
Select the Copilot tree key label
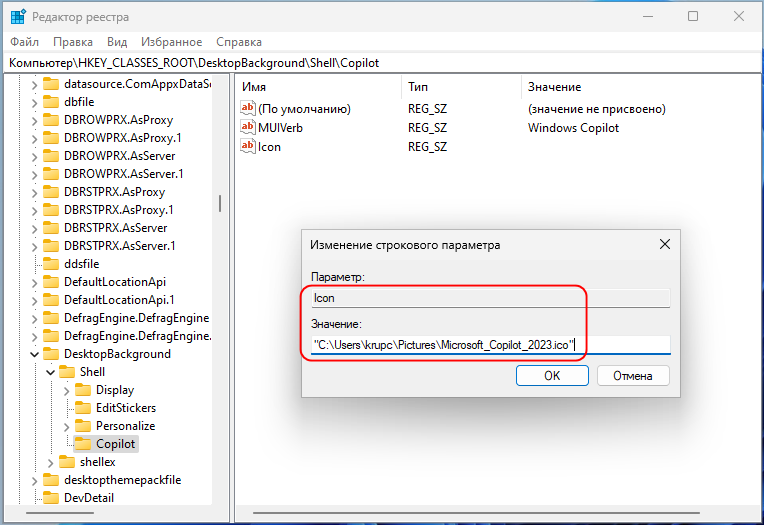[x=115, y=444]
